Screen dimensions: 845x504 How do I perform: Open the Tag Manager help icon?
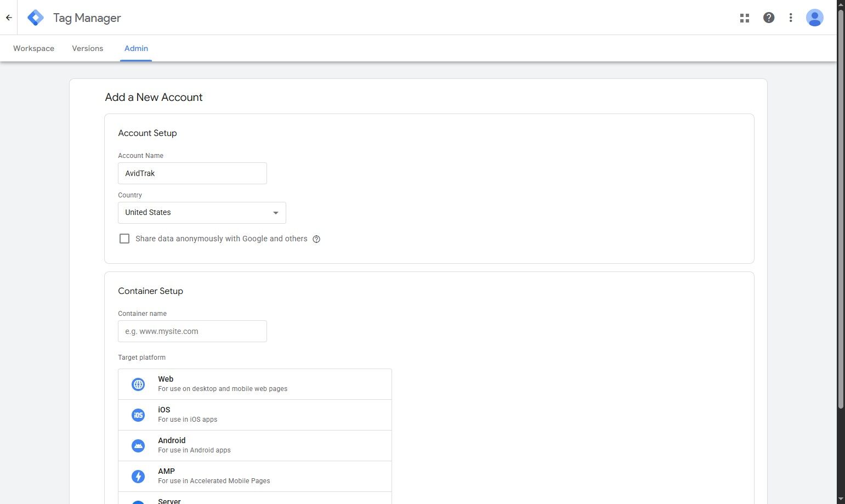pos(769,18)
